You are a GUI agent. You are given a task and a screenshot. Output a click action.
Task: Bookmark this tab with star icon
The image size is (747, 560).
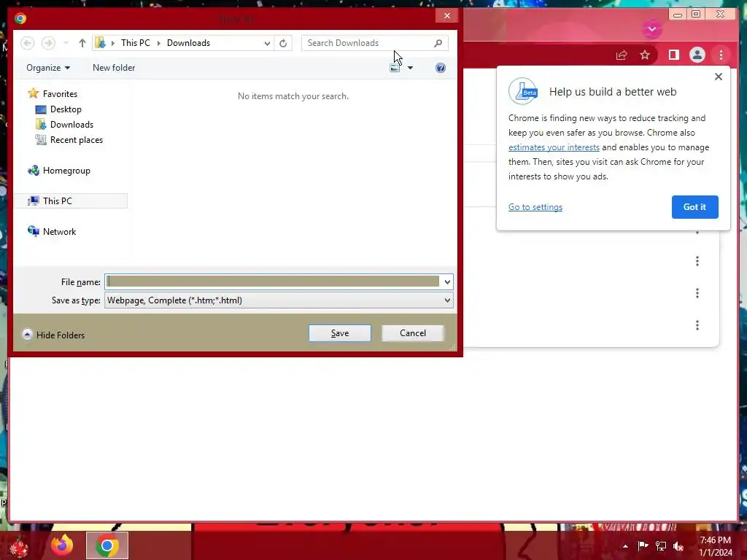coord(645,55)
